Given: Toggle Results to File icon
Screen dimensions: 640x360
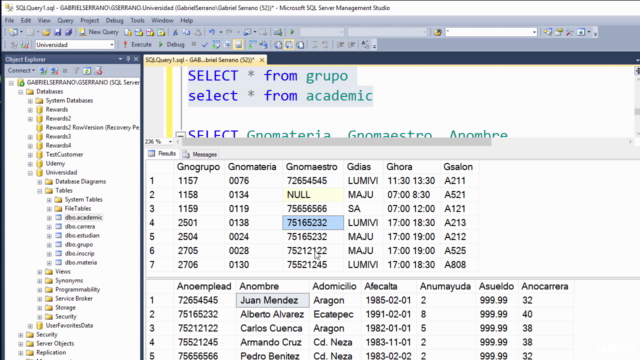Looking at the screenshot, I should tap(300, 44).
